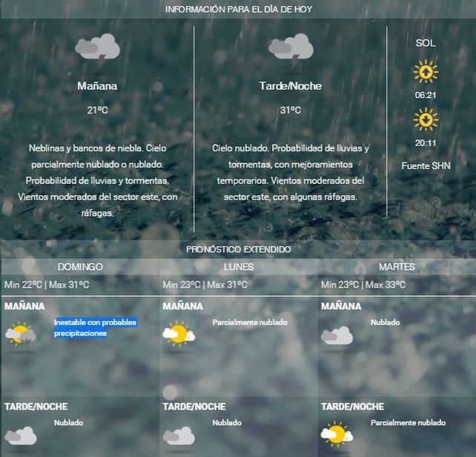This screenshot has height=457, width=476.
Task: Click 'Min 23°C | Max 33°C' for Martes
Action: 363,285
